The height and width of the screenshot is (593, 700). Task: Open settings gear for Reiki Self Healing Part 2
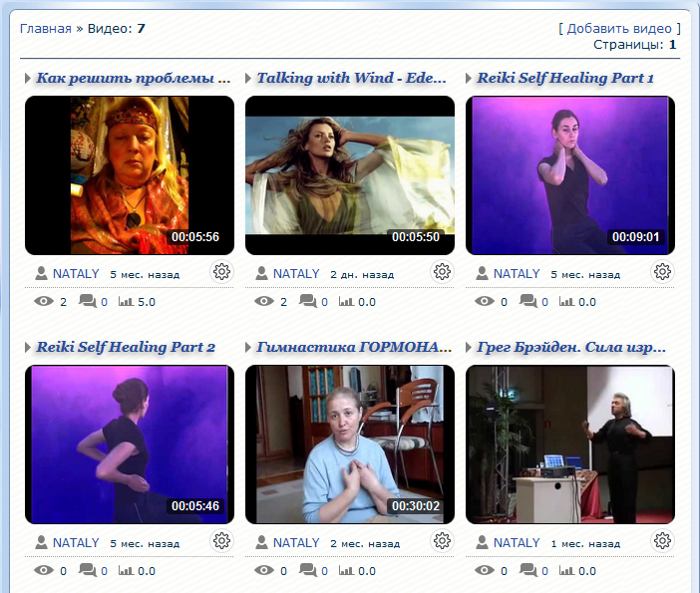click(222, 541)
